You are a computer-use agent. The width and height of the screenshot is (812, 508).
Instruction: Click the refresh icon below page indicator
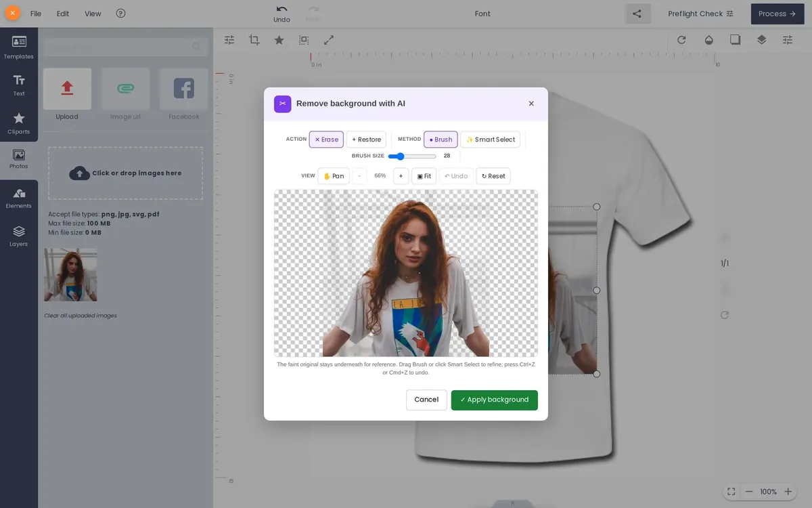(725, 315)
